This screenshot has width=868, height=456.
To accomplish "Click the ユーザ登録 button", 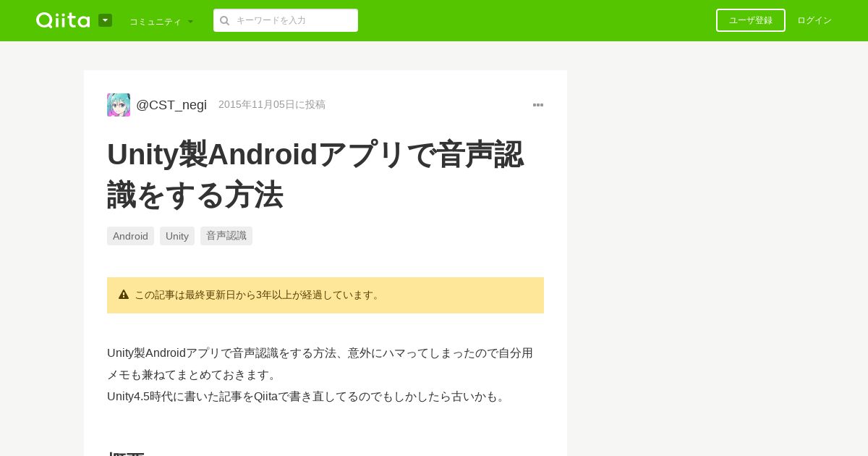I will point(751,20).
